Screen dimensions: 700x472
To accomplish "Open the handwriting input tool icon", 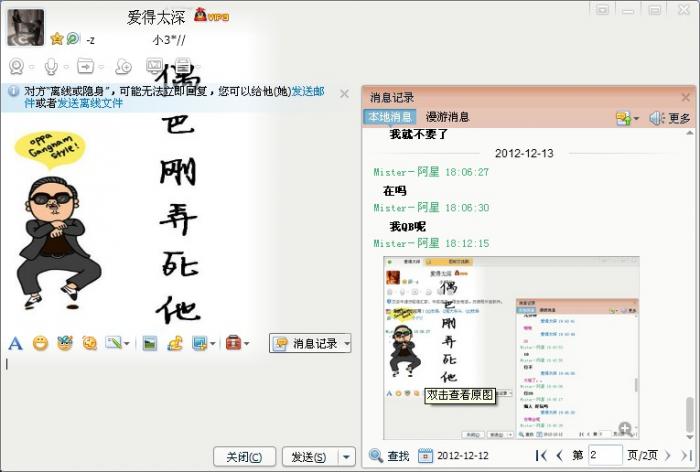I will (x=113, y=343).
